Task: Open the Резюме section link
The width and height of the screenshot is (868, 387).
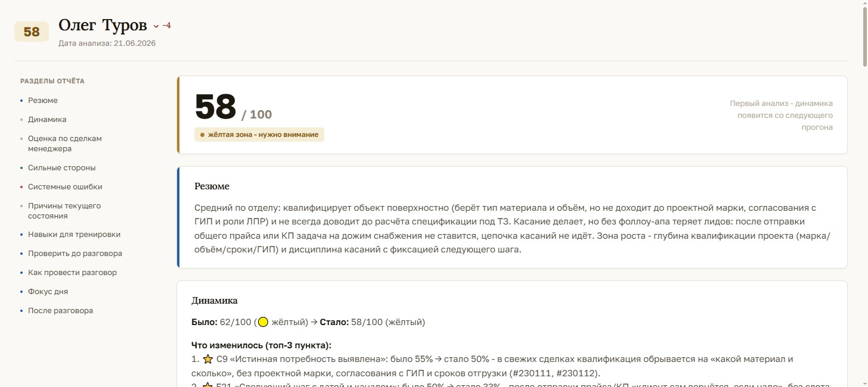Action: 43,101
